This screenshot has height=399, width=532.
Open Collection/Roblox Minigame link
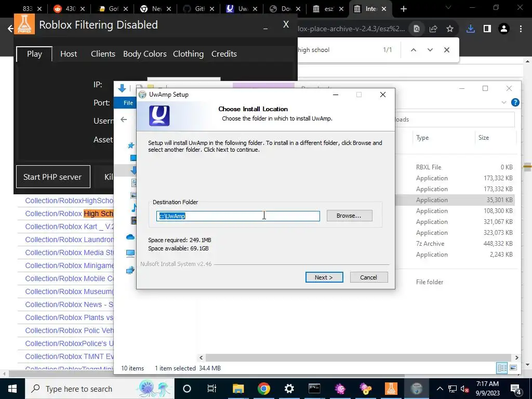69,265
